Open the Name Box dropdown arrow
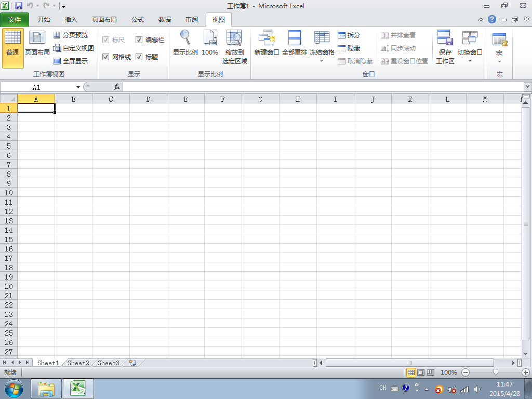The width and height of the screenshot is (532, 399). coord(78,87)
